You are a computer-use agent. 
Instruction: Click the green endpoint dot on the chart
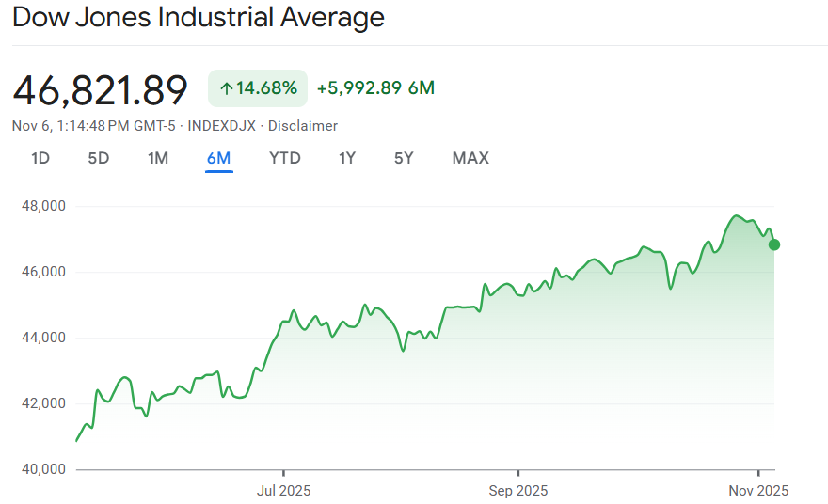click(x=774, y=244)
